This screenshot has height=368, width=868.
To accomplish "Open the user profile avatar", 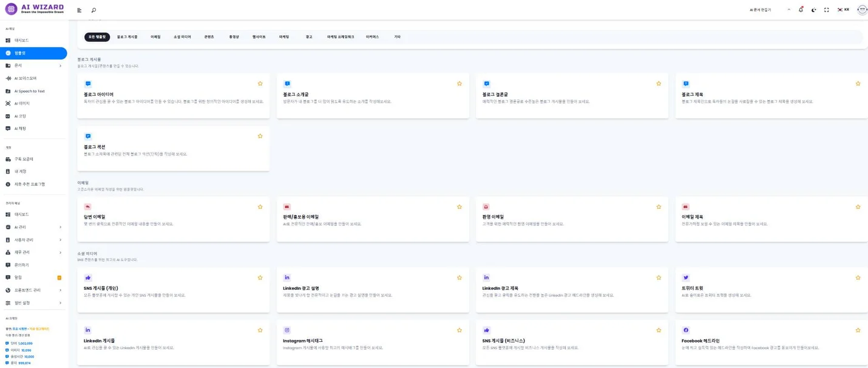I will [862, 10].
